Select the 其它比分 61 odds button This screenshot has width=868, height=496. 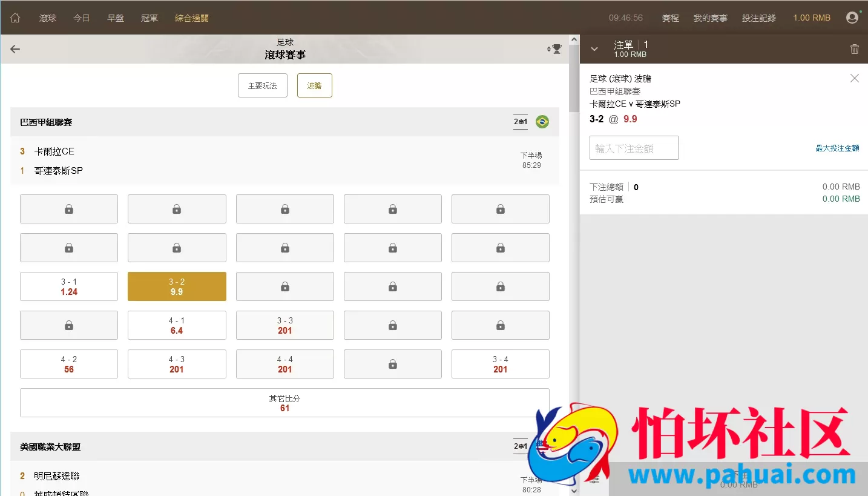coord(284,402)
